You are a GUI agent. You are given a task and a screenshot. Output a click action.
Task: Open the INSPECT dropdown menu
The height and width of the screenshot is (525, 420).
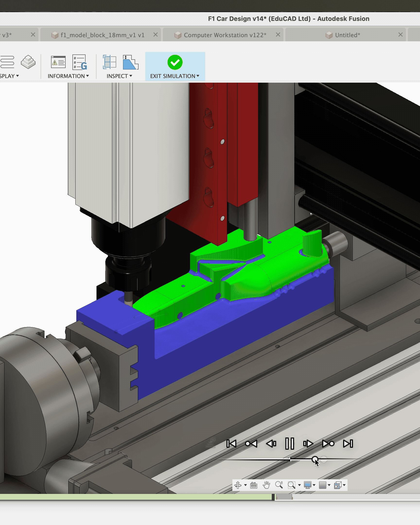pos(119,76)
